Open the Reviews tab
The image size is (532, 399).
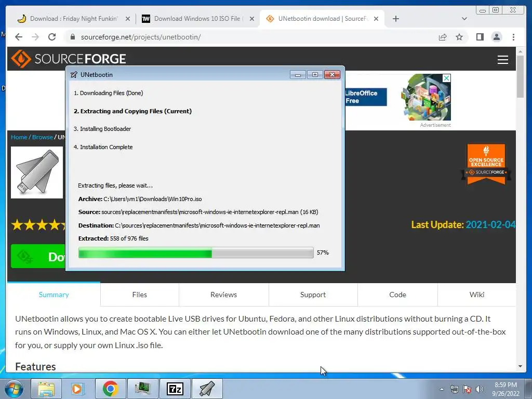coord(223,295)
